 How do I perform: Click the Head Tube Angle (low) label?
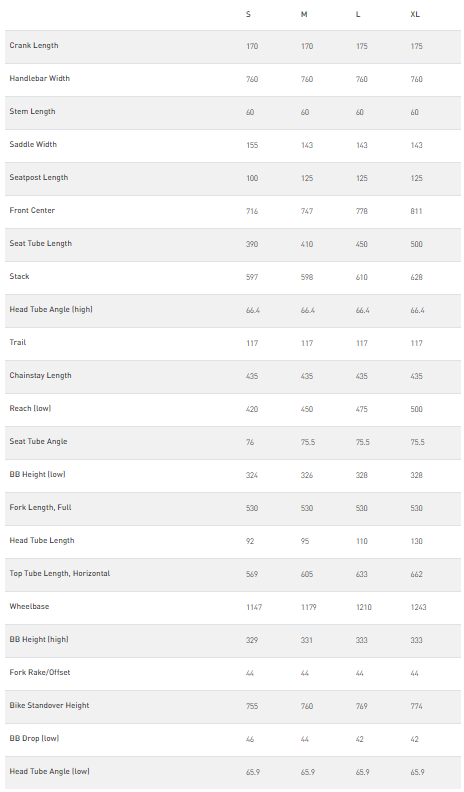(49, 771)
